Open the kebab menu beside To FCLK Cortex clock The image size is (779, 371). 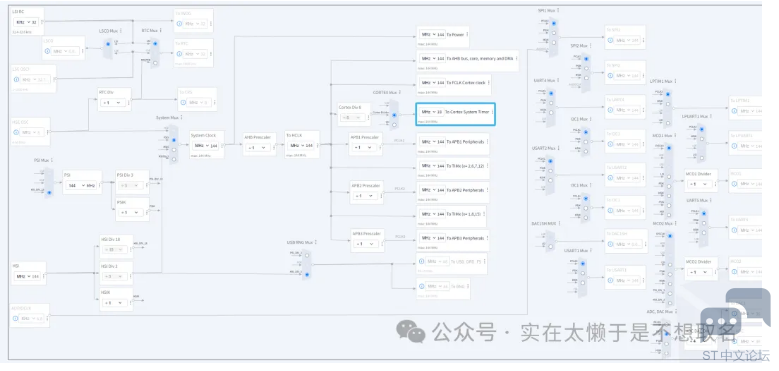tap(488, 82)
